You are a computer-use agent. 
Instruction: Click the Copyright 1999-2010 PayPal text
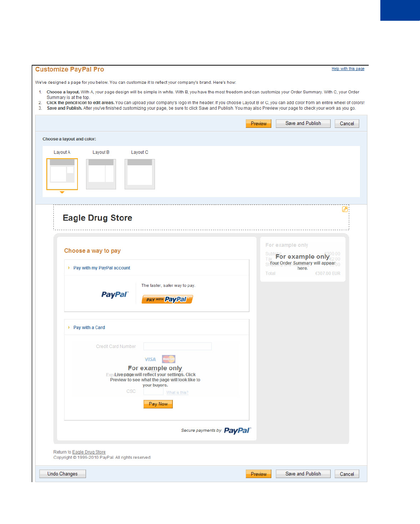pyautogui.click(x=102, y=458)
